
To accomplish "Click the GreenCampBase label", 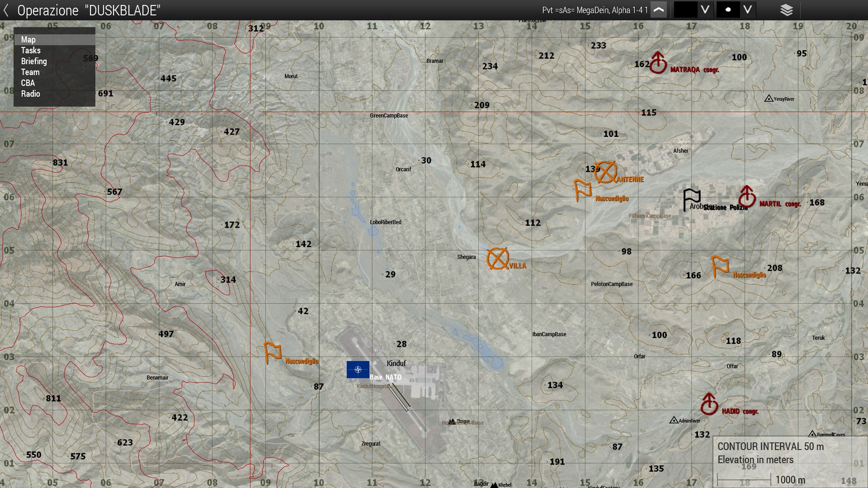I will (389, 116).
